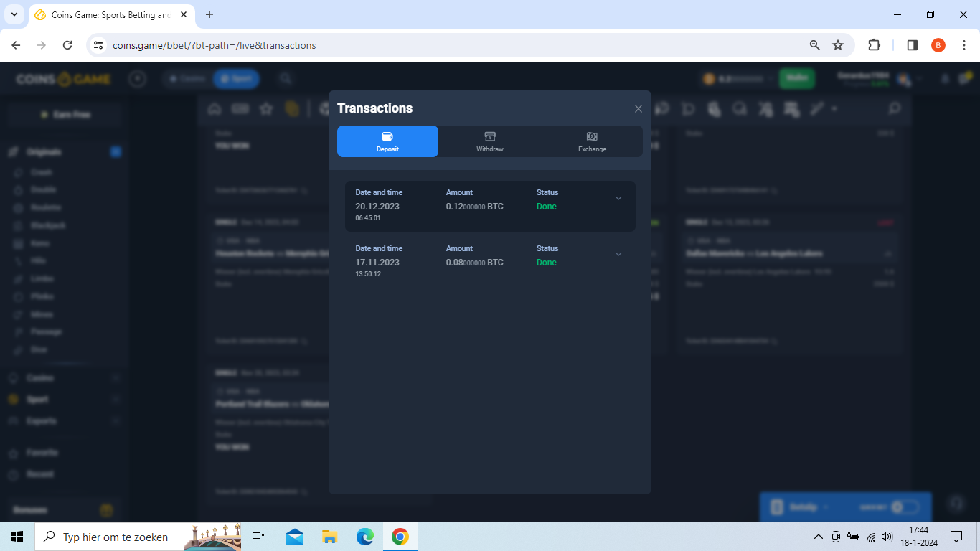Screen dimensions: 980x551
Task: Open the browser side panel icon
Action: point(913,45)
